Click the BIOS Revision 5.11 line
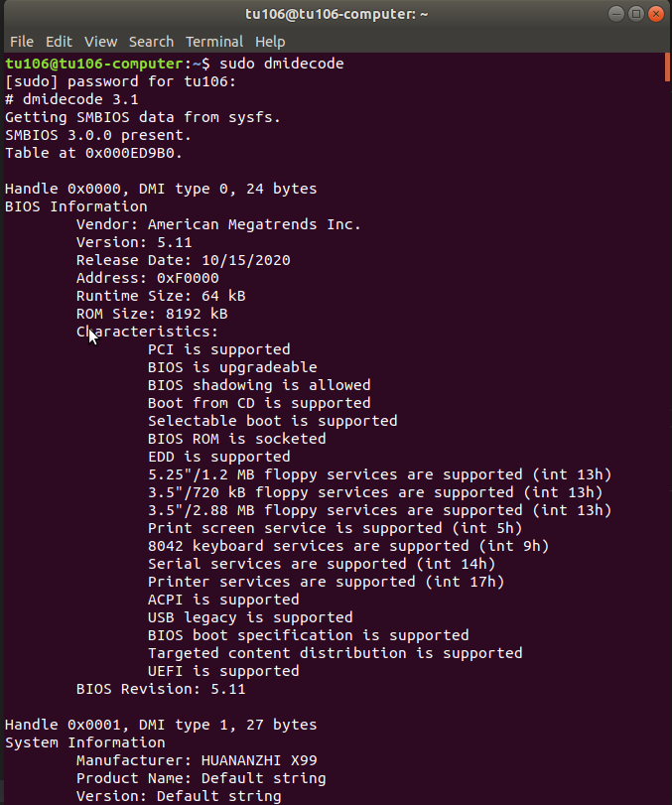 tap(161, 689)
